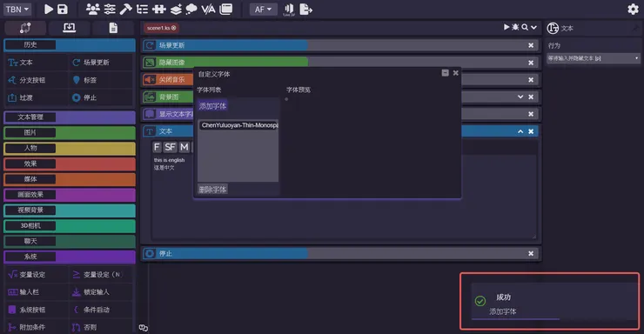The image size is (644, 334).
Task: Click the export document icon
Action: tap(305, 9)
